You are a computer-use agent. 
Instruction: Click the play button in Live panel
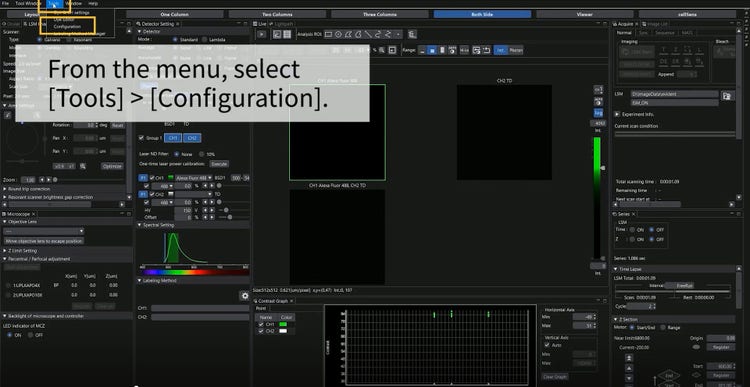[x=261, y=34]
